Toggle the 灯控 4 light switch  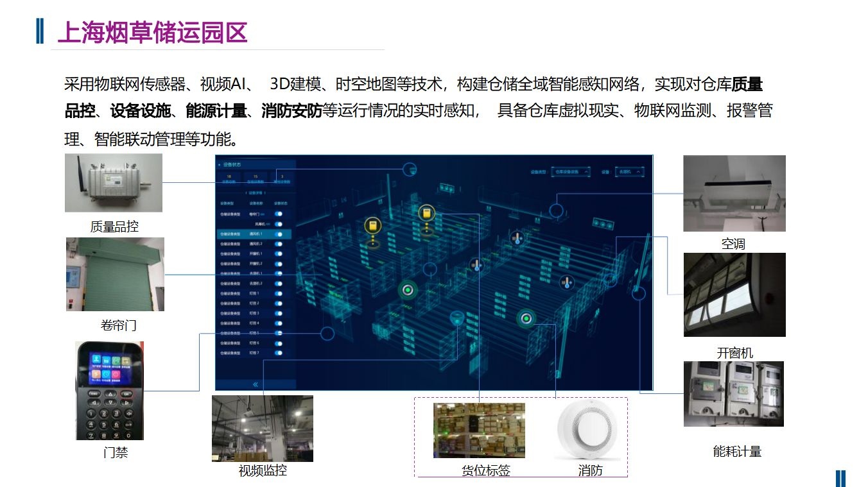pos(279,323)
